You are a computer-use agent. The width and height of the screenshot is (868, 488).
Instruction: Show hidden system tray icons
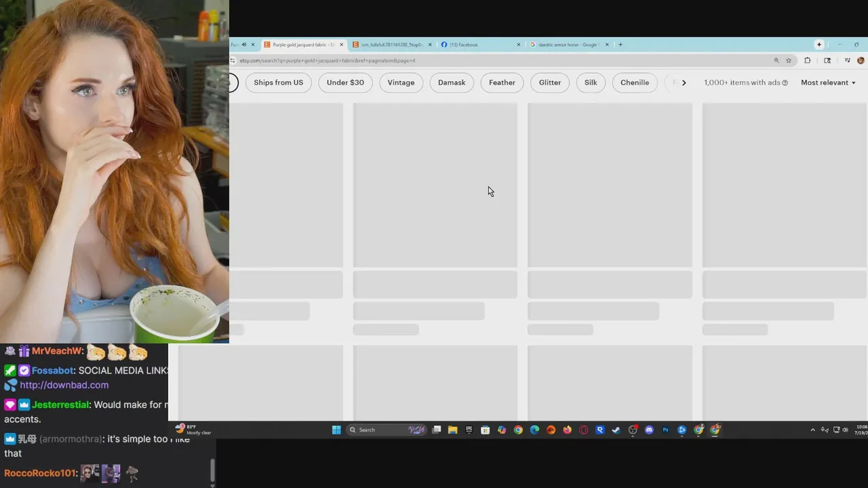point(812,430)
